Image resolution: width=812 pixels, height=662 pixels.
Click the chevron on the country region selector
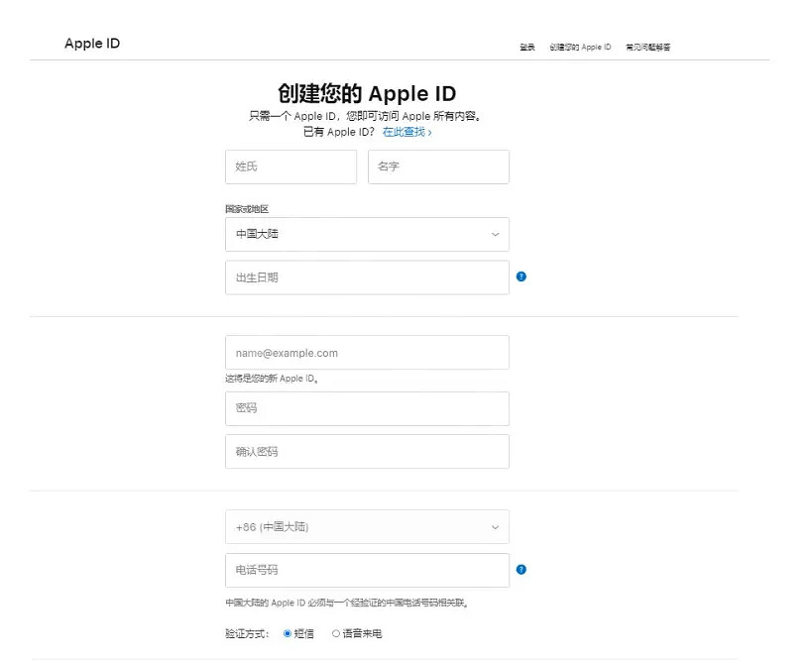[495, 234]
